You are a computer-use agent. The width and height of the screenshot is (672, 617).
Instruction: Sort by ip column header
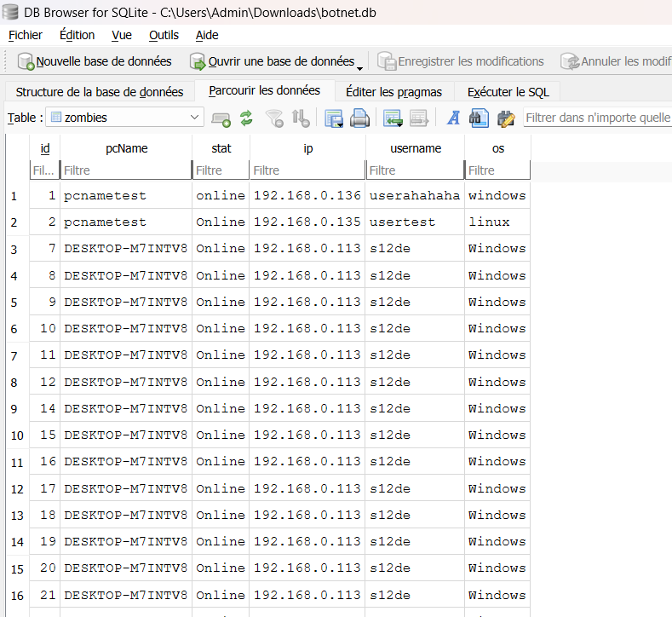click(x=307, y=148)
